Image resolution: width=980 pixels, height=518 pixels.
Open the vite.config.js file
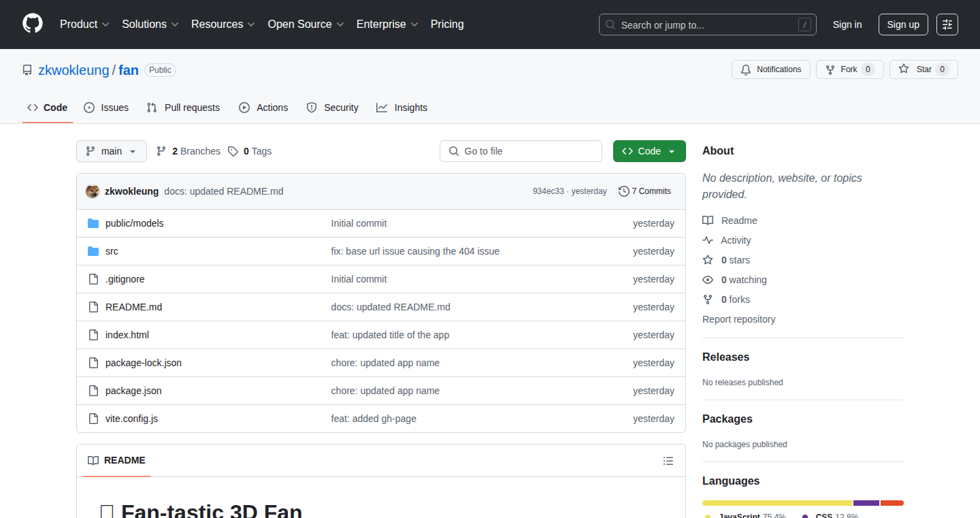point(131,419)
